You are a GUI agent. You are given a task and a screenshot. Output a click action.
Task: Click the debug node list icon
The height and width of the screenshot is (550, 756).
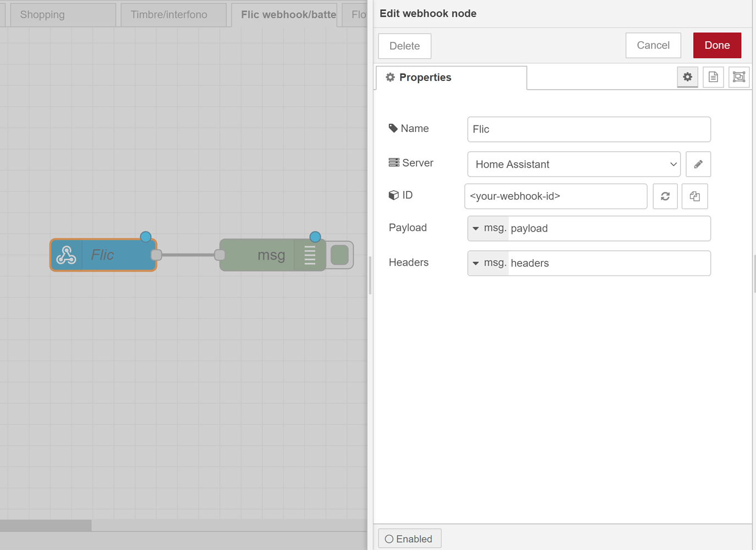(310, 255)
